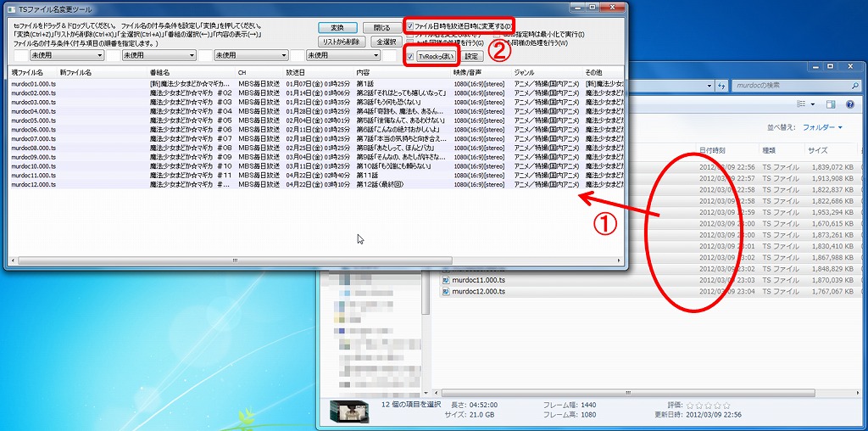
Task: Click the Explorer file list horizontal scrollbar
Action: (628, 392)
